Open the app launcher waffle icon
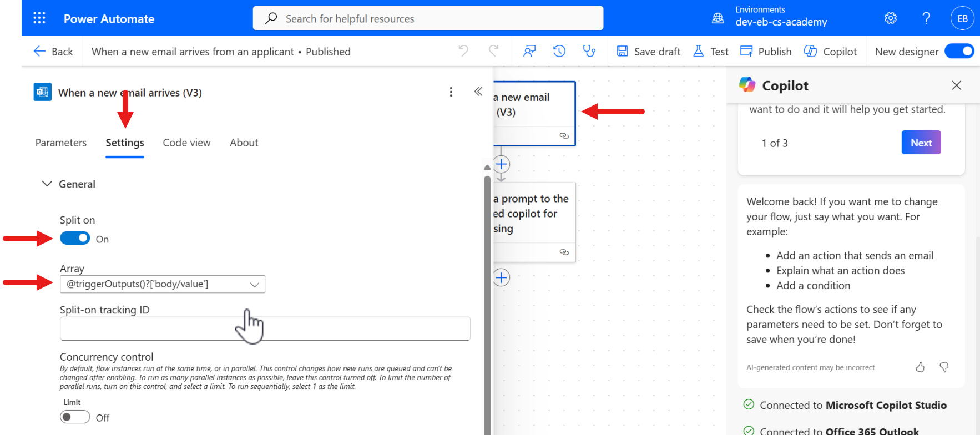980x435 pixels. click(39, 18)
